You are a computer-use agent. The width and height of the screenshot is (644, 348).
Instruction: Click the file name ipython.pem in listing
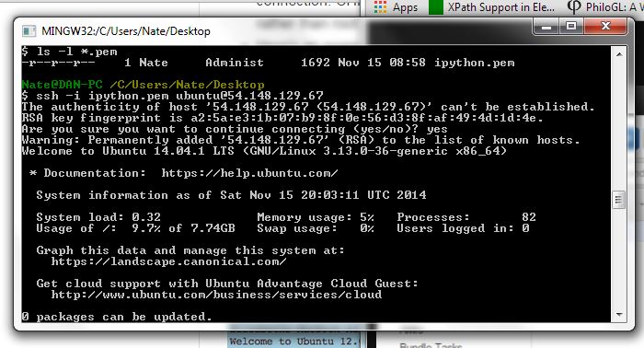[475, 63]
